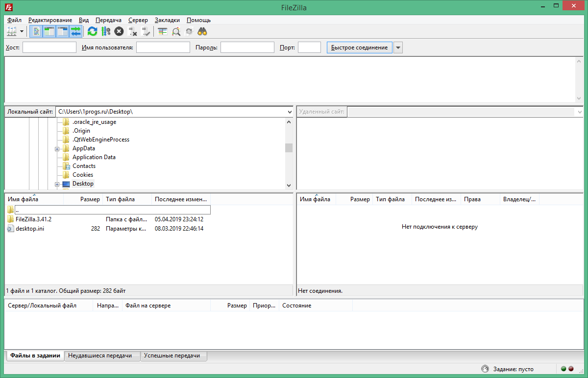Select the .Origin folder in tree
The width and height of the screenshot is (588, 378).
point(81,131)
